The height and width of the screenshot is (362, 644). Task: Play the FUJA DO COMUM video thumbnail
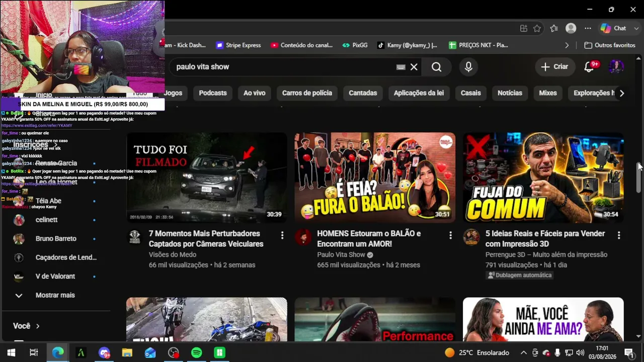(543, 177)
